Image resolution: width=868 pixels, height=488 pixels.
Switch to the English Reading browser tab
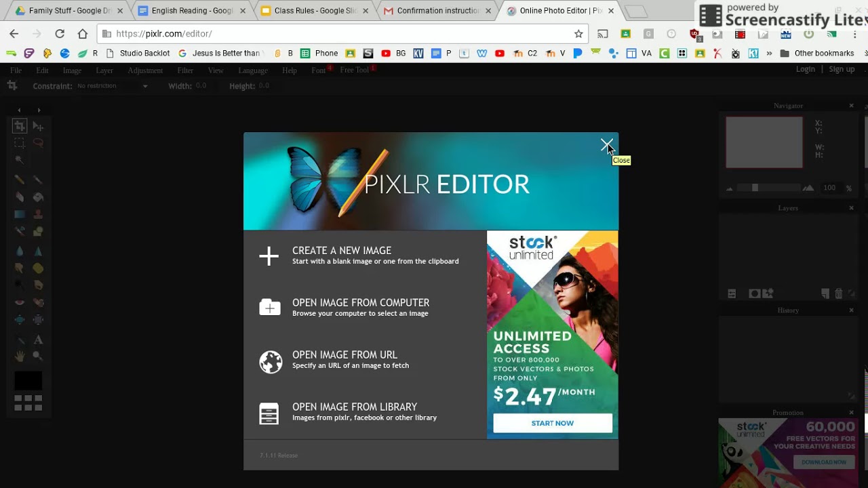coord(193,11)
